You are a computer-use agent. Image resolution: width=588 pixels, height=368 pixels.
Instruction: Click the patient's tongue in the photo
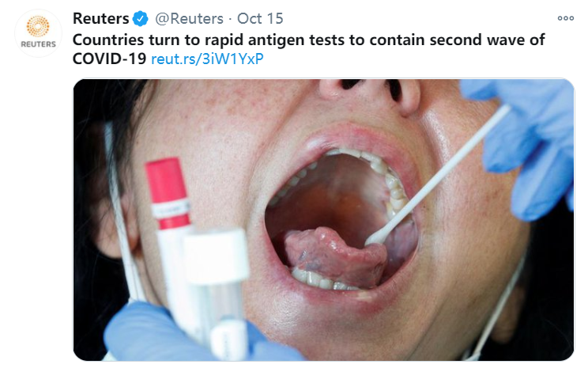(x=336, y=256)
